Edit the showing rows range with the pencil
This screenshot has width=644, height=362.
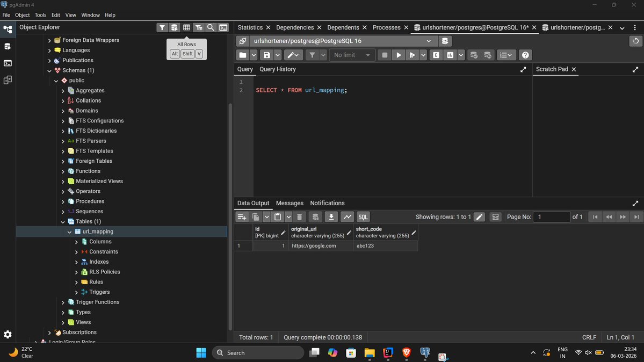(479, 217)
